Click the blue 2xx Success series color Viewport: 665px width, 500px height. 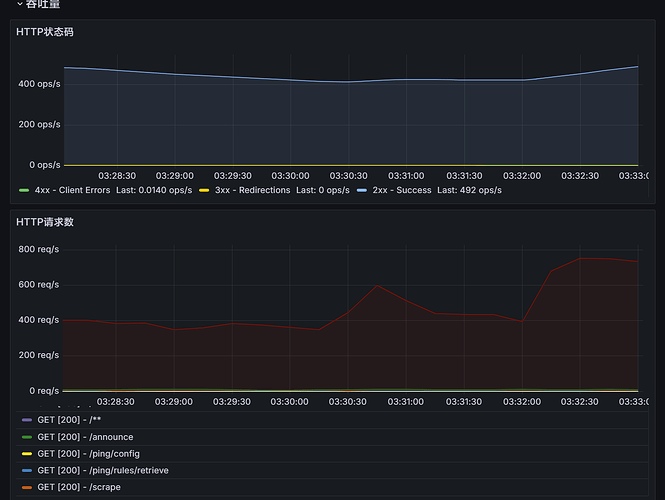coord(362,190)
